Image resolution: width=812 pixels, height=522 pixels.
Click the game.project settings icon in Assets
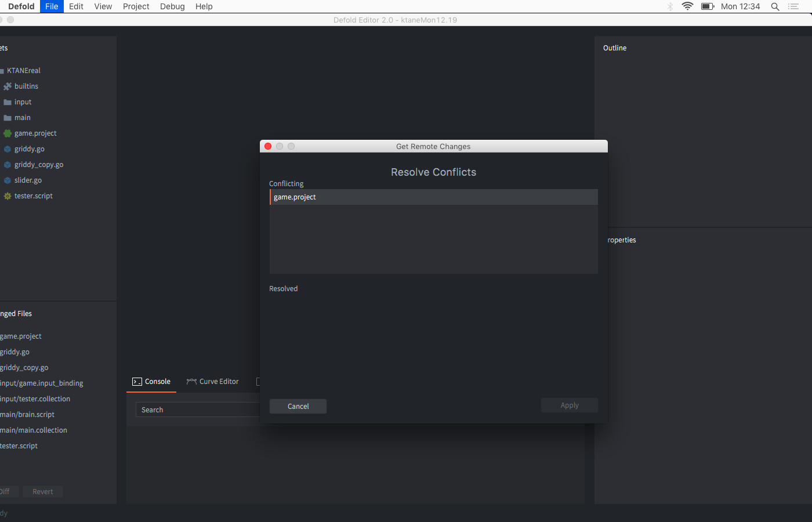(8, 133)
